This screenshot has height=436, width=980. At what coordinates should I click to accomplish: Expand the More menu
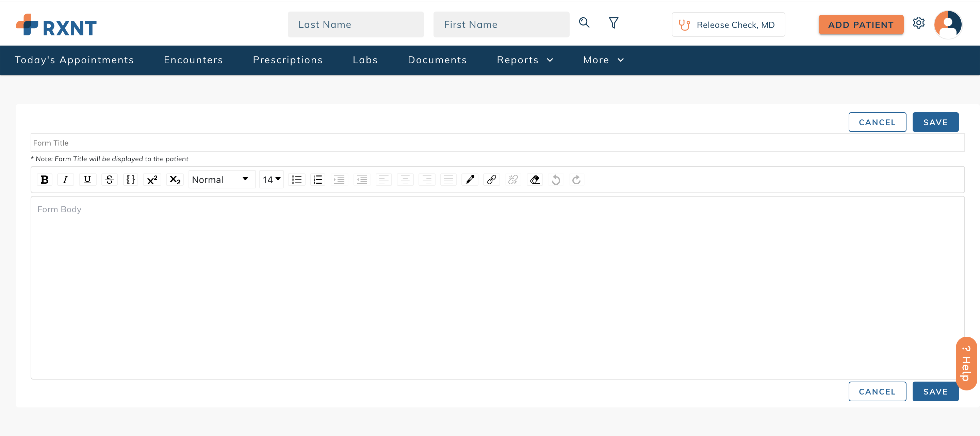coord(603,60)
